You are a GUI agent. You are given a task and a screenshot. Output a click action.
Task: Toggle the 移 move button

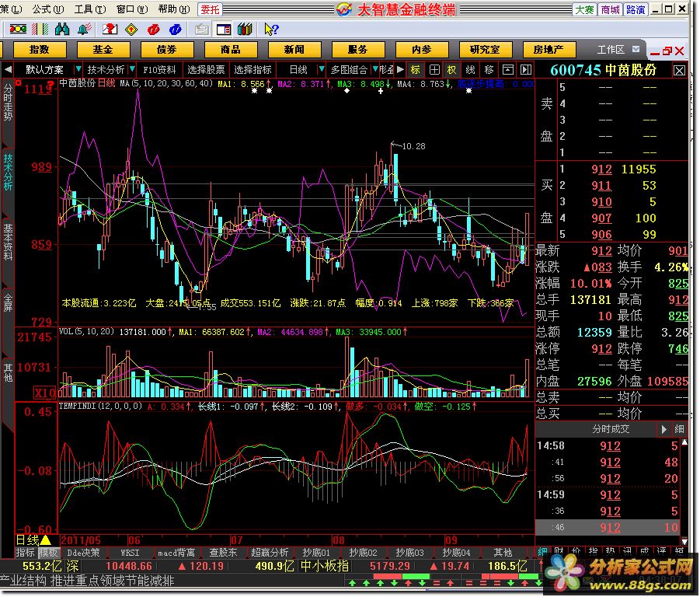click(x=489, y=70)
